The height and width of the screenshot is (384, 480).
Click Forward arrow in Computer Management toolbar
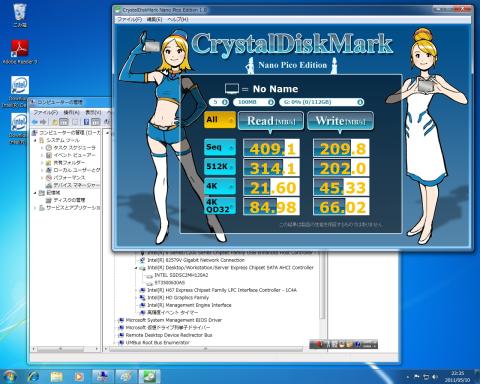[43, 122]
